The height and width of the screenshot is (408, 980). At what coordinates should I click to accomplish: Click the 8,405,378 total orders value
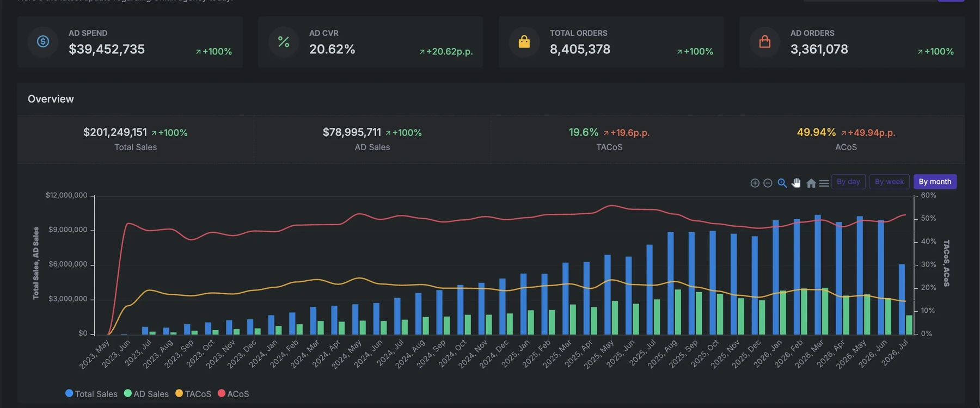(x=580, y=49)
